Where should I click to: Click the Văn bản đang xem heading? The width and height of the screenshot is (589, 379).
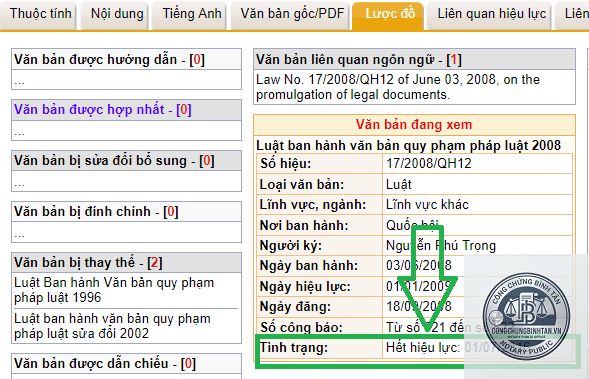414,124
